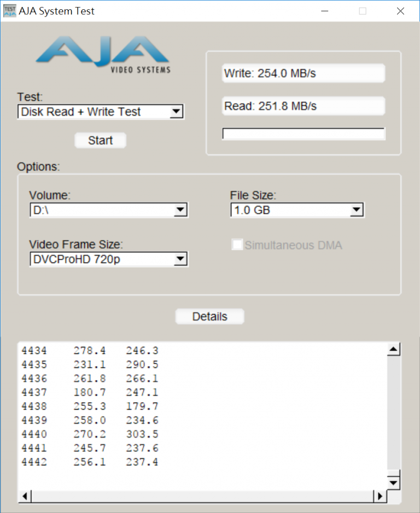Start the disk test

pyautogui.click(x=100, y=141)
